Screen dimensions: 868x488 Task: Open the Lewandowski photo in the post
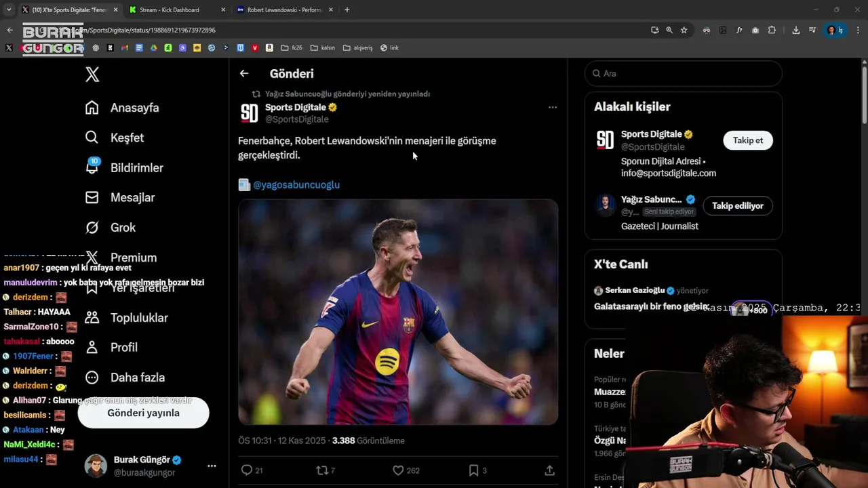tap(398, 312)
